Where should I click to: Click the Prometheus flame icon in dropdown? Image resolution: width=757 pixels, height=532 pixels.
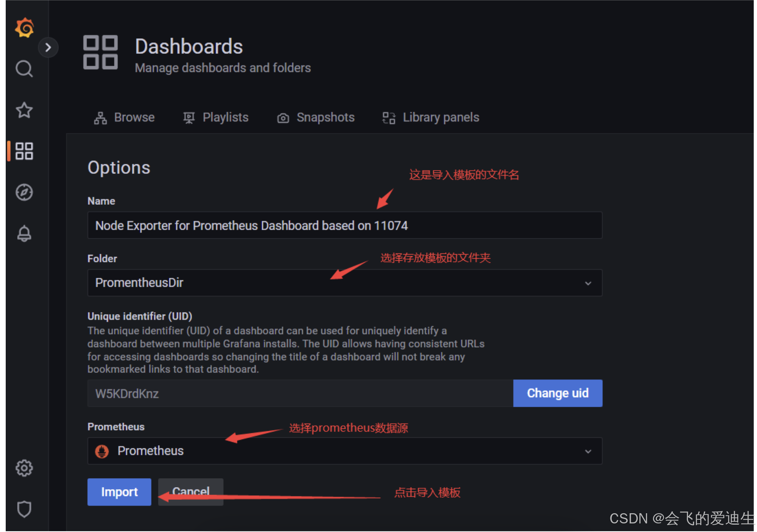pyautogui.click(x=102, y=451)
